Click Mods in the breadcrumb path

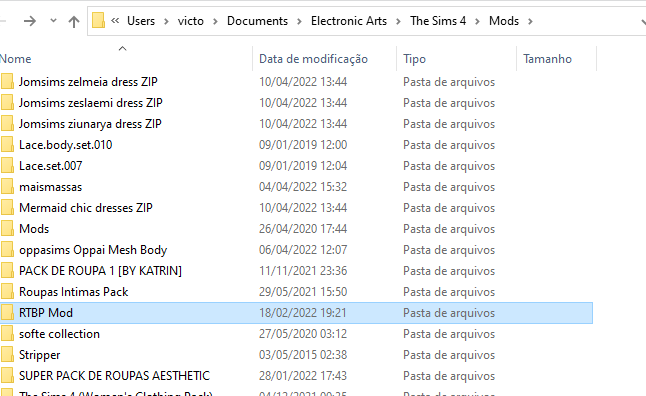tap(504, 21)
